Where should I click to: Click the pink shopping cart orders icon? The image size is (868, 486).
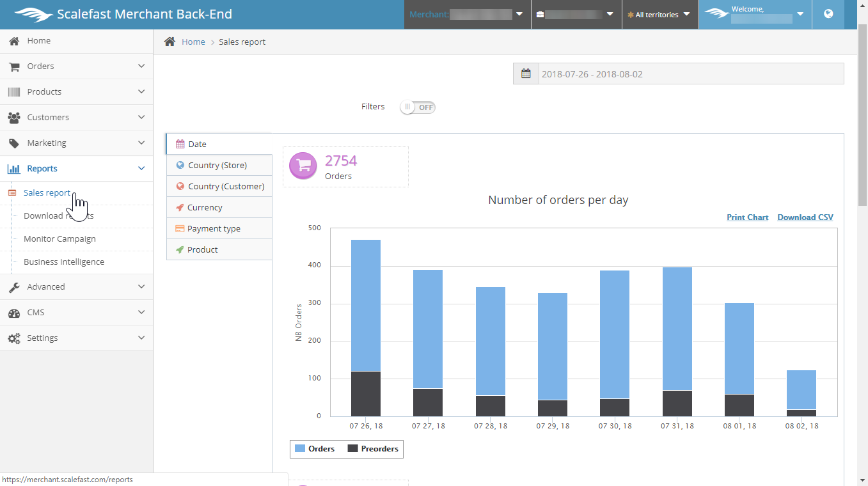pyautogui.click(x=303, y=166)
